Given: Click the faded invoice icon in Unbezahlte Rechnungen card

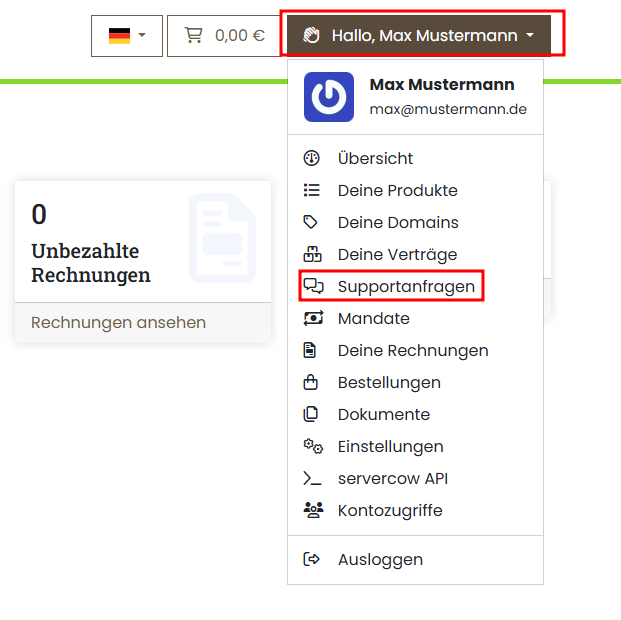Looking at the screenshot, I should (222, 238).
